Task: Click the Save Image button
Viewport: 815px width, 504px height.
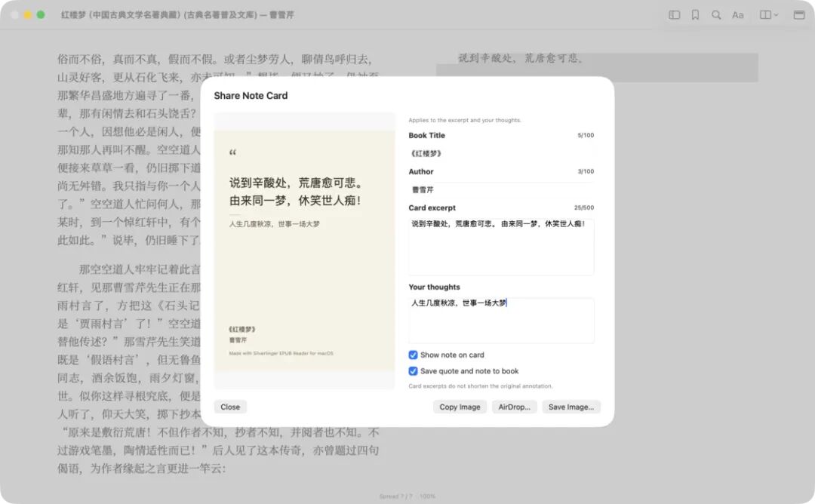Action: tap(571, 407)
